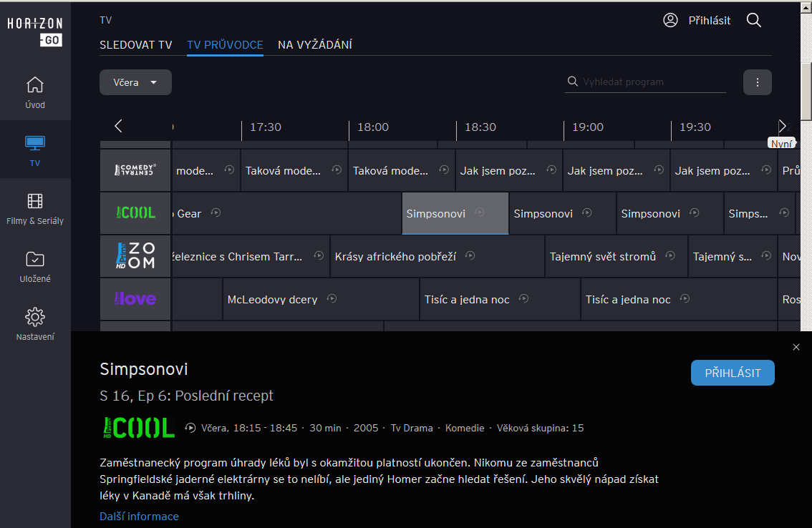Open Nastavení settings
The image size is (812, 528).
(x=35, y=324)
